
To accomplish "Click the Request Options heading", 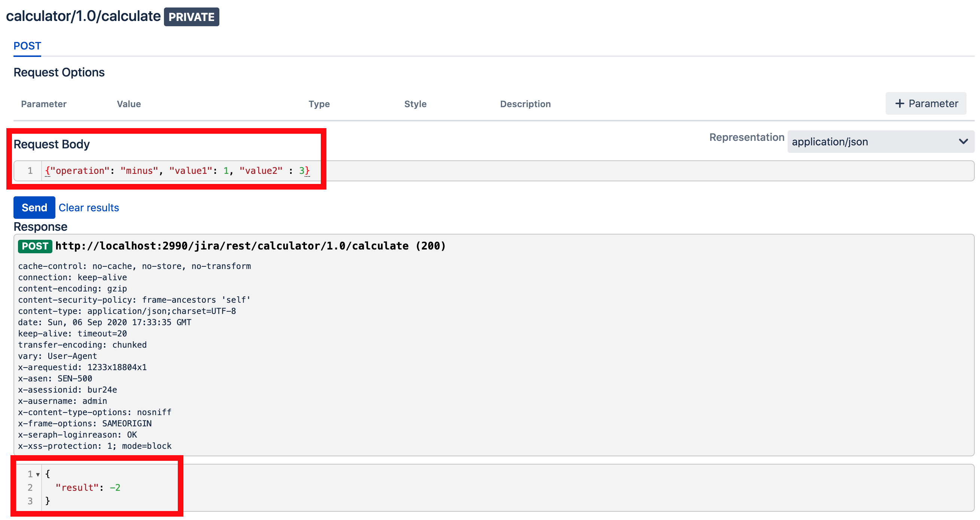I will tap(59, 72).
